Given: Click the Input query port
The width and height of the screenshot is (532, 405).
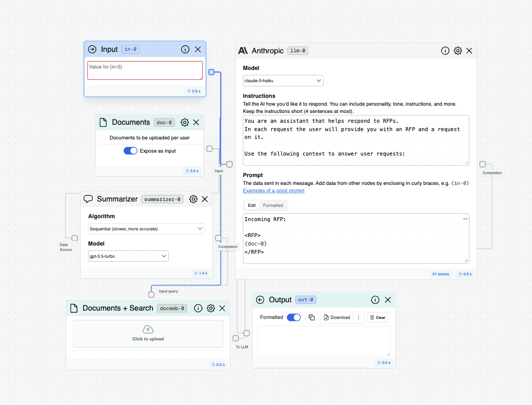Looking at the screenshot, I should pos(151,294).
